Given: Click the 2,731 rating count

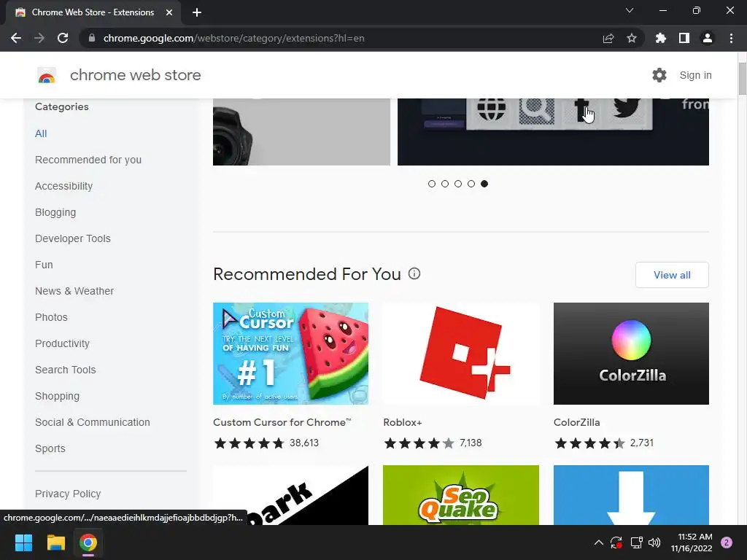Looking at the screenshot, I should 642,443.
